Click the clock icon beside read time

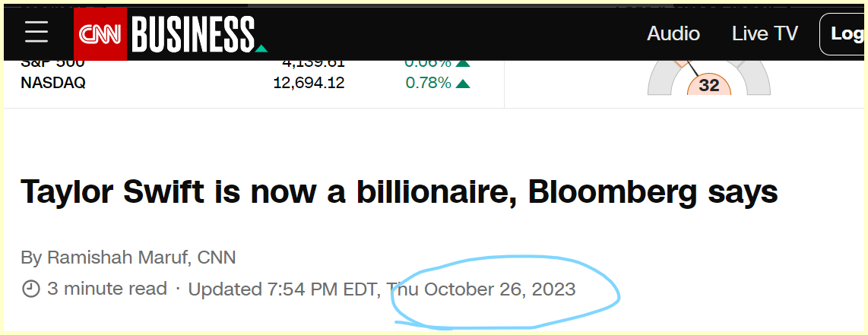31,289
